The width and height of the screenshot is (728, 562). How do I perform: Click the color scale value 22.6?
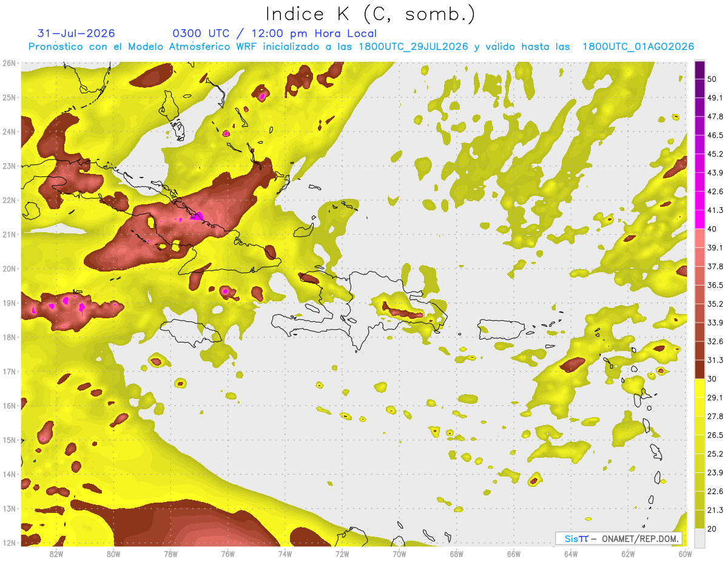[716, 492]
